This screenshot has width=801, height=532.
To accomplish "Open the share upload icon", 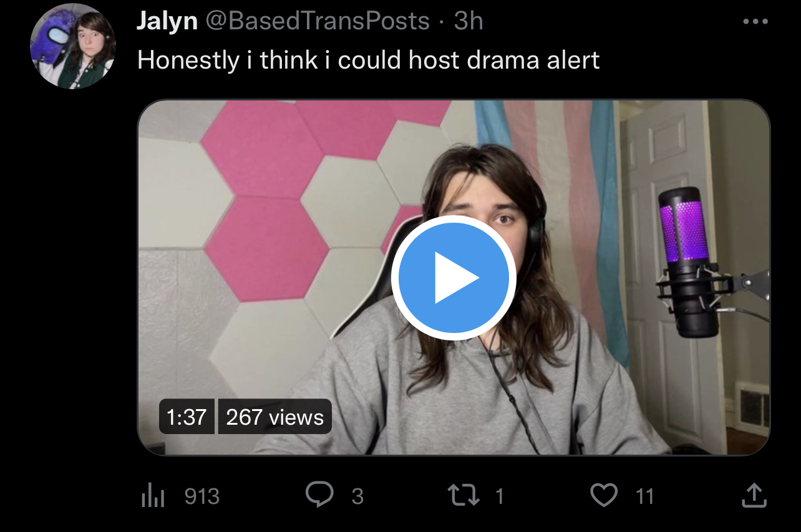I will point(753,495).
